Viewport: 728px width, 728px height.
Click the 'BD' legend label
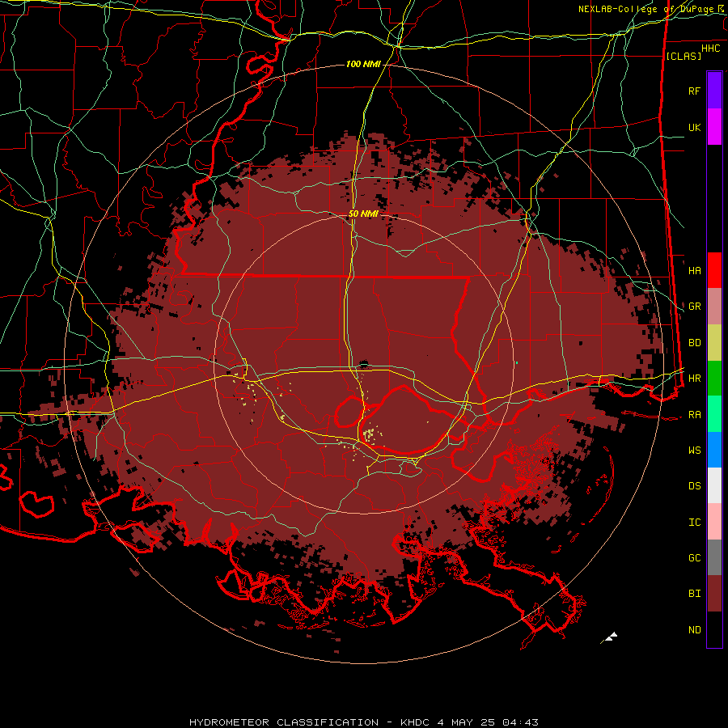pyautogui.click(x=694, y=343)
